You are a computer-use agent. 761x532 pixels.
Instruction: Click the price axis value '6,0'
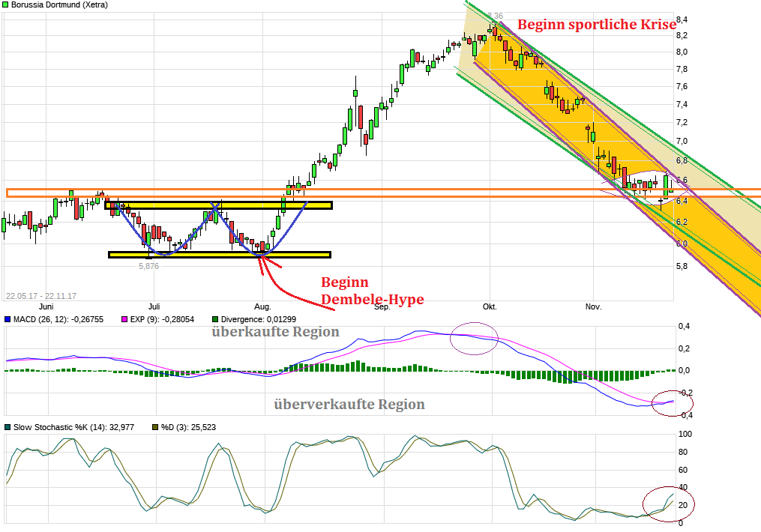(x=682, y=244)
